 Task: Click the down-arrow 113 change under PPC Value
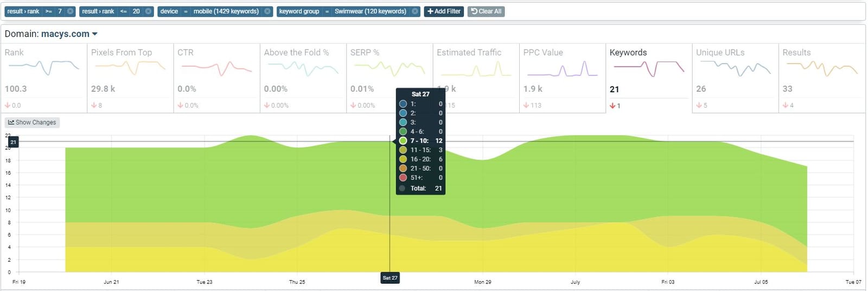coord(532,105)
